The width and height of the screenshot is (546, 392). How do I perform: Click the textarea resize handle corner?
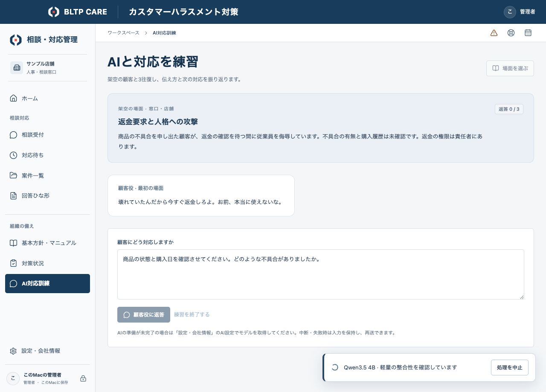[x=521, y=297]
